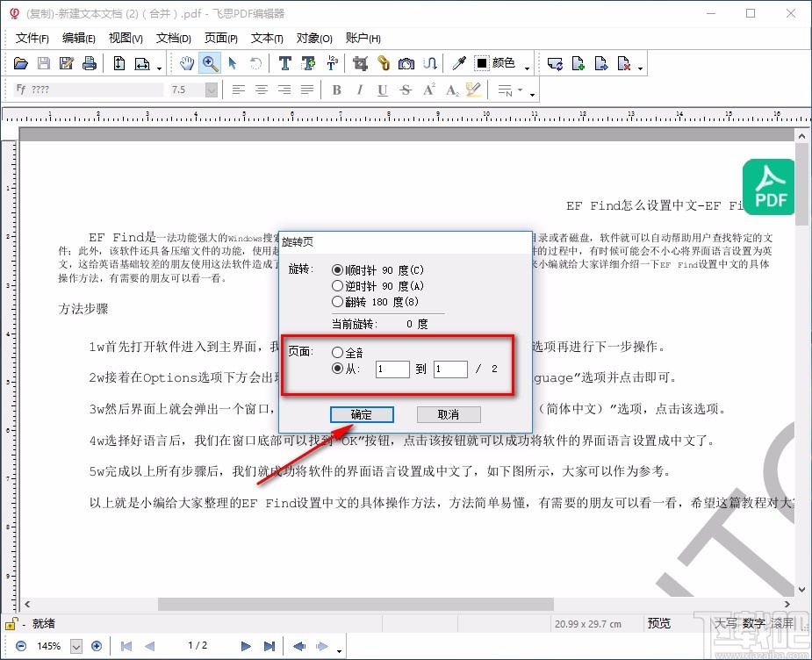Select the Add text T-plus tool
Viewport: 812px width, 660px height.
[309, 64]
